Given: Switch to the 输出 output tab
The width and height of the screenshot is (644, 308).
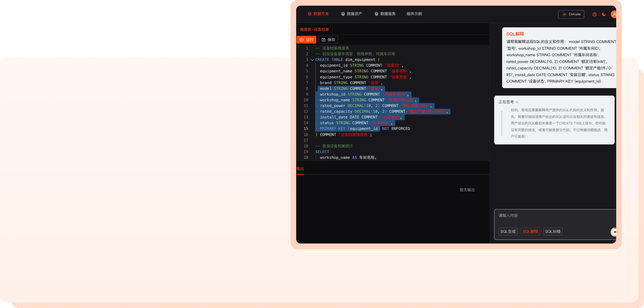Looking at the screenshot, I should pos(300,169).
